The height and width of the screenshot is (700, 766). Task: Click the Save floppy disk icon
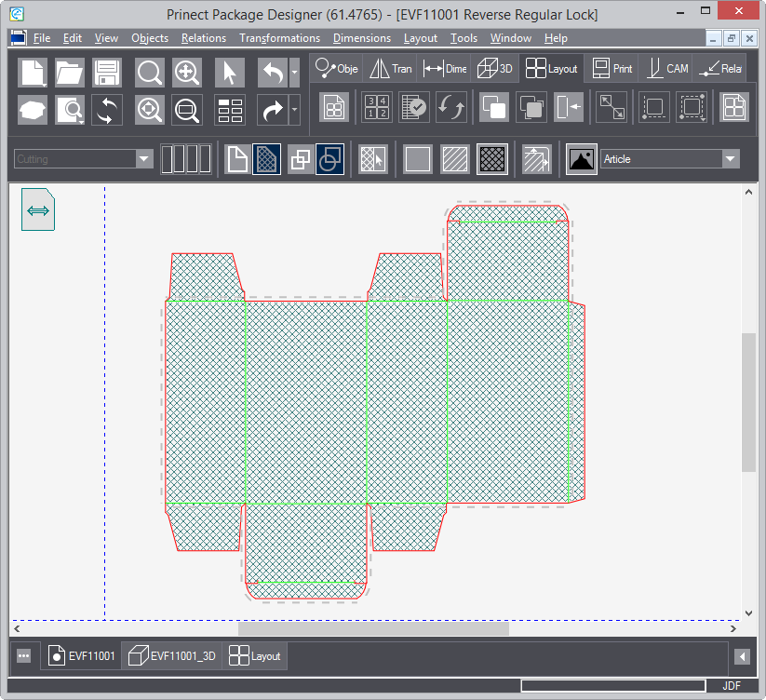click(107, 73)
